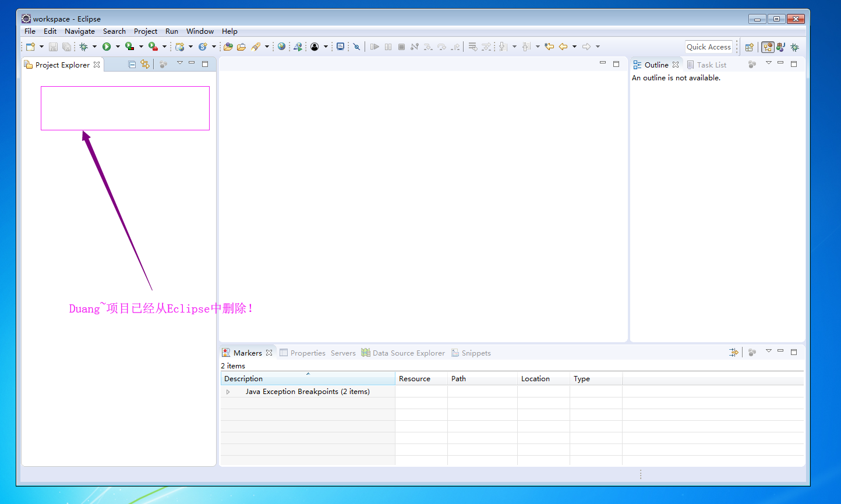841x504 pixels.
Task: Open the Markers view menu triangle
Action: point(768,351)
